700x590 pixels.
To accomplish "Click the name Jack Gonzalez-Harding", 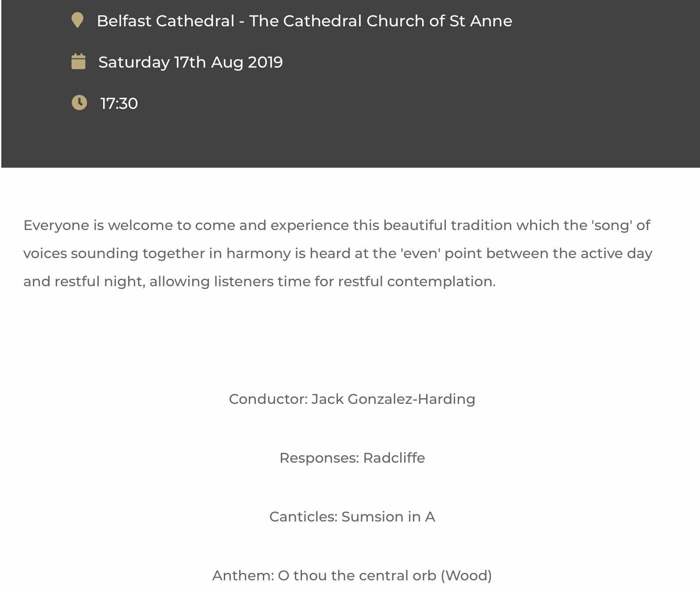I will click(393, 399).
